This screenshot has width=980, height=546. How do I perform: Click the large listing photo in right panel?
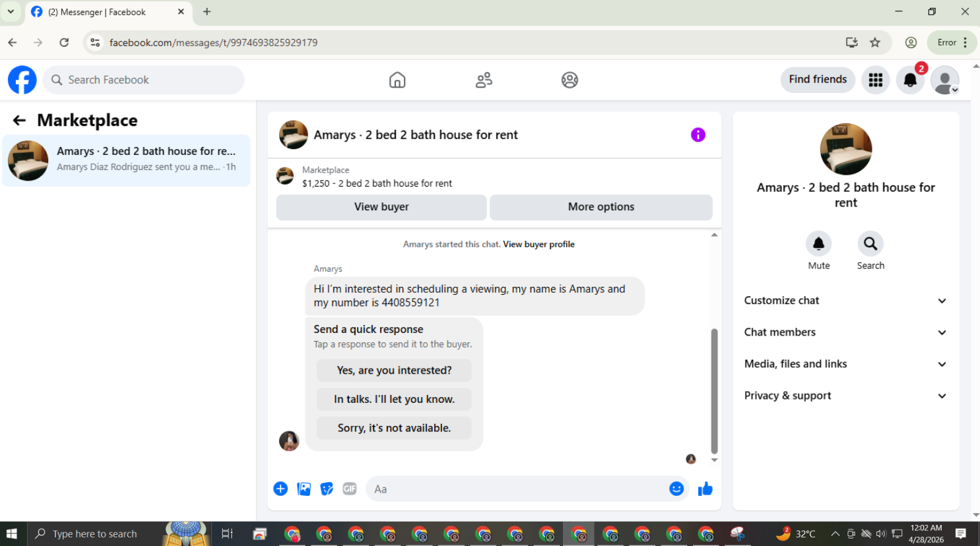point(846,150)
